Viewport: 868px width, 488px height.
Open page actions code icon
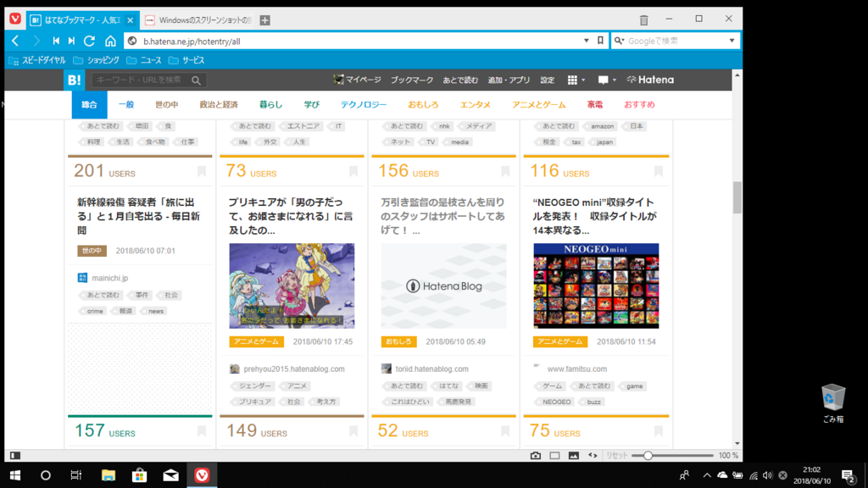coord(593,455)
